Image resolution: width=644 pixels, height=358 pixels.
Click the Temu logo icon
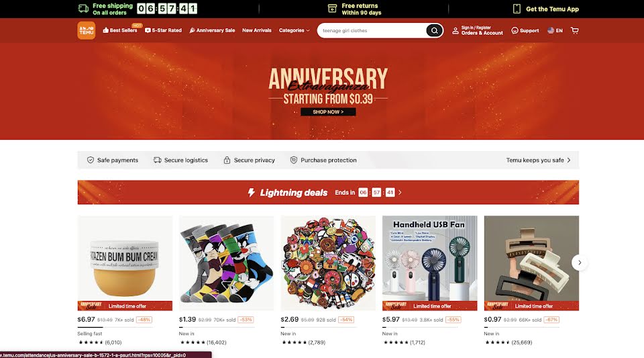[87, 30]
